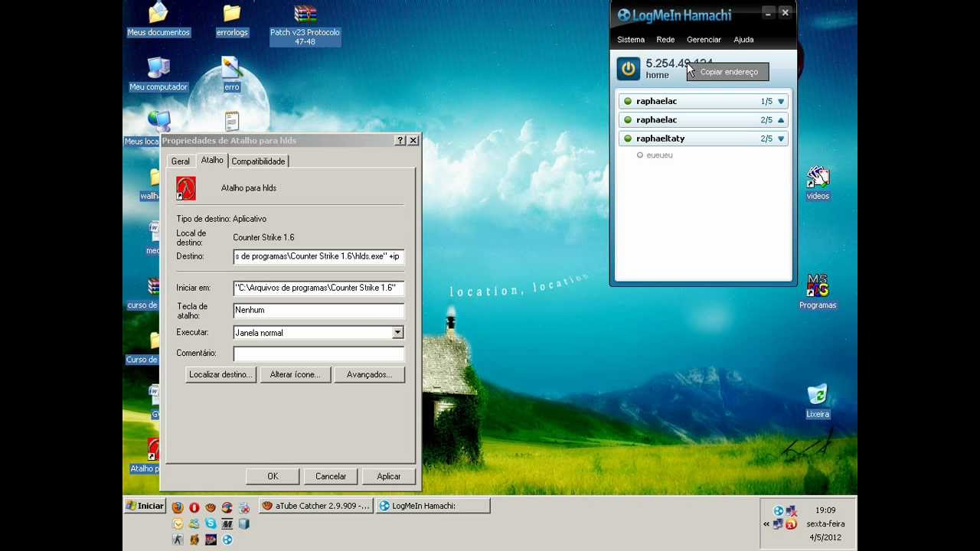
Task: Confirm properties dialog with OK
Action: click(x=273, y=477)
